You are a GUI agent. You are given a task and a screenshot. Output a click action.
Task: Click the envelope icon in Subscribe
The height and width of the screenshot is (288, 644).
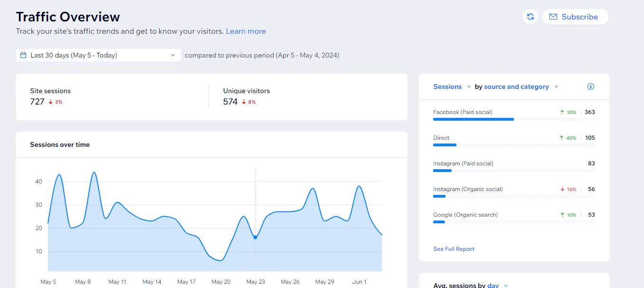coord(553,17)
